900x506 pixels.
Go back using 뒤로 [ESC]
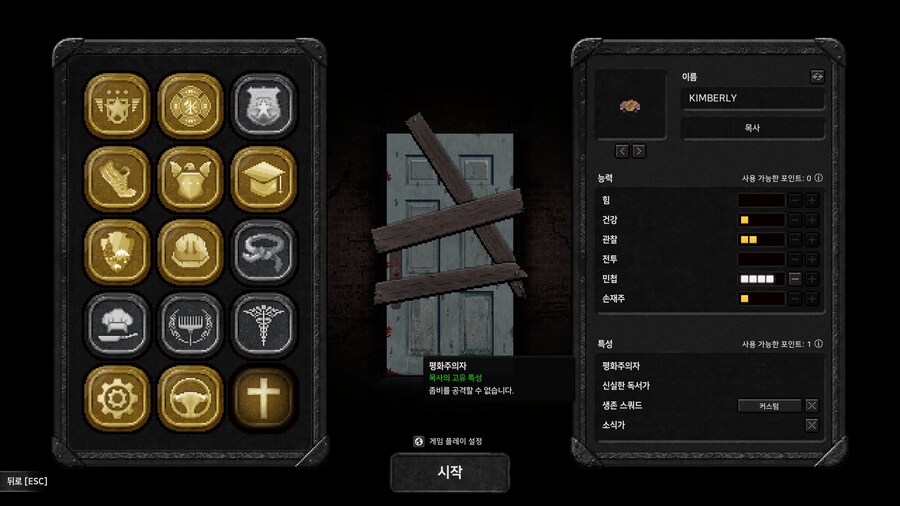pos(27,481)
